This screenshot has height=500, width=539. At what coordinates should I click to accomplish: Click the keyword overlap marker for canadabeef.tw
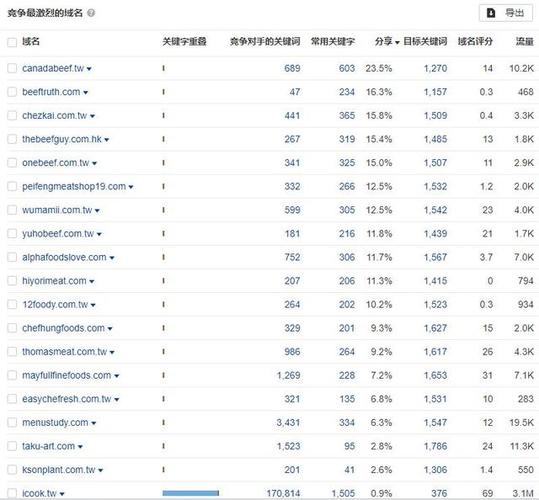tap(164, 68)
